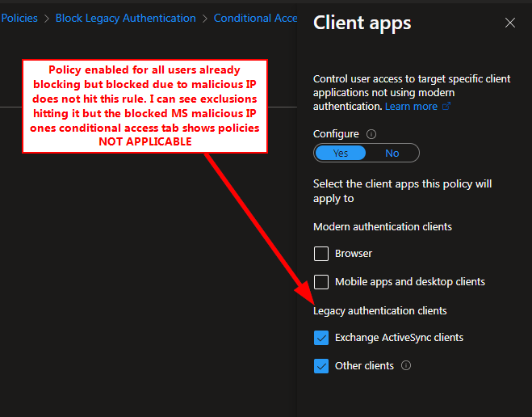Click chevron after Block Legacy Authentication
The image size is (532, 417).
pyautogui.click(x=204, y=19)
